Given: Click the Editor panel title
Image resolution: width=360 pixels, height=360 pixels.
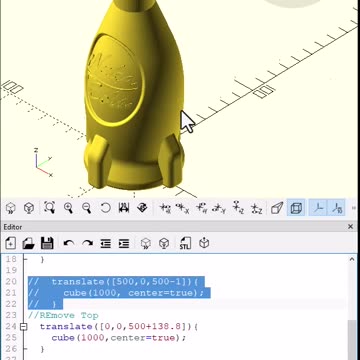Looking at the screenshot, I should coord(13,227).
